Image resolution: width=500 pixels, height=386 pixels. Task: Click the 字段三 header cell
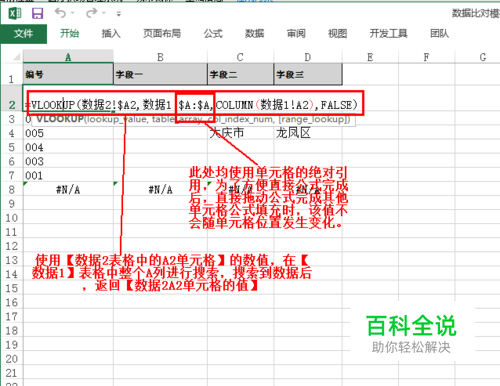pyautogui.click(x=308, y=74)
